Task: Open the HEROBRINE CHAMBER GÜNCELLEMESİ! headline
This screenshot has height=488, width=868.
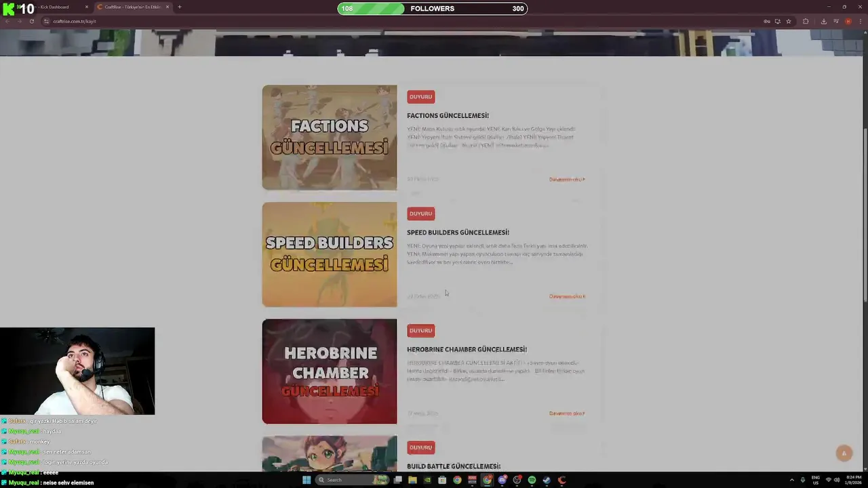Action: pyautogui.click(x=467, y=350)
